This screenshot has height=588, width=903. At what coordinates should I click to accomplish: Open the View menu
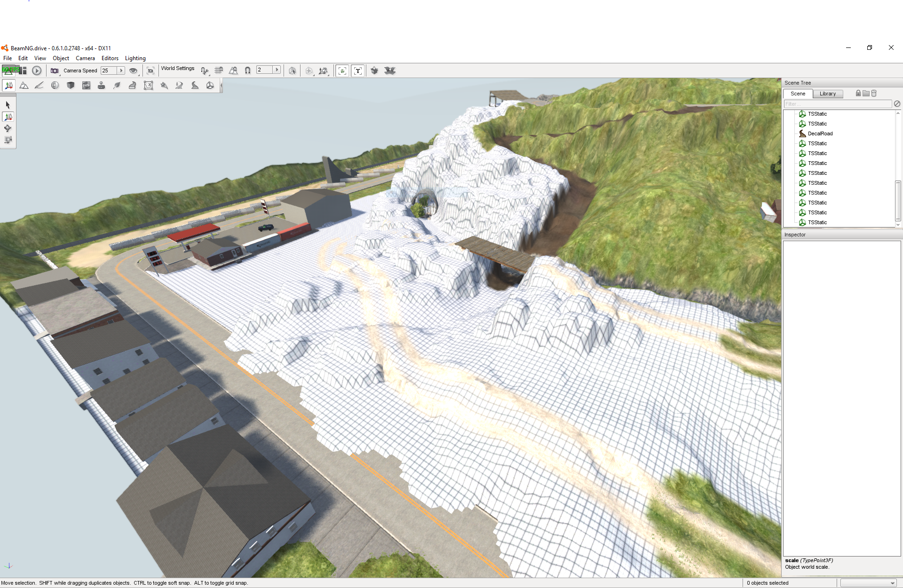click(40, 58)
